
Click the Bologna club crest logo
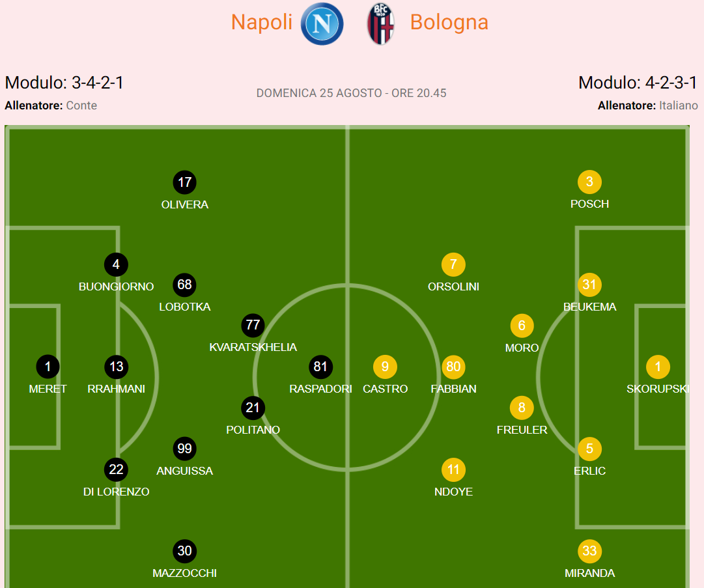[x=381, y=23]
